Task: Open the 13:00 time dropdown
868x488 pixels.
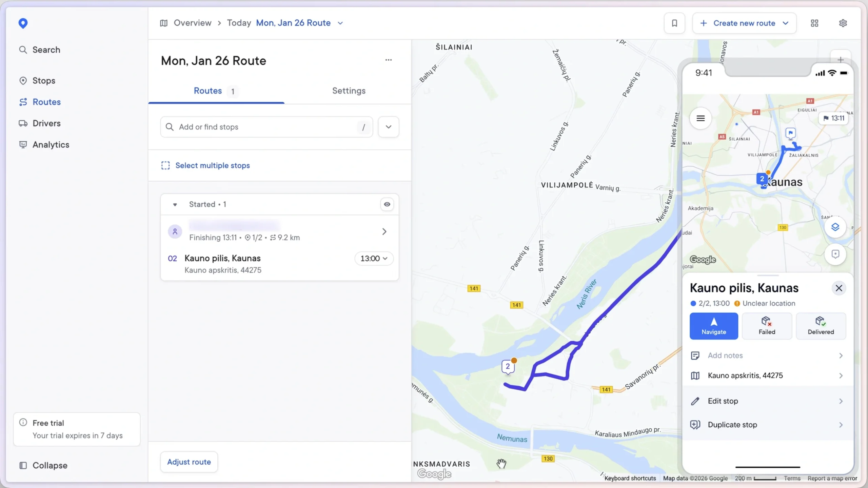Action: 374,259
